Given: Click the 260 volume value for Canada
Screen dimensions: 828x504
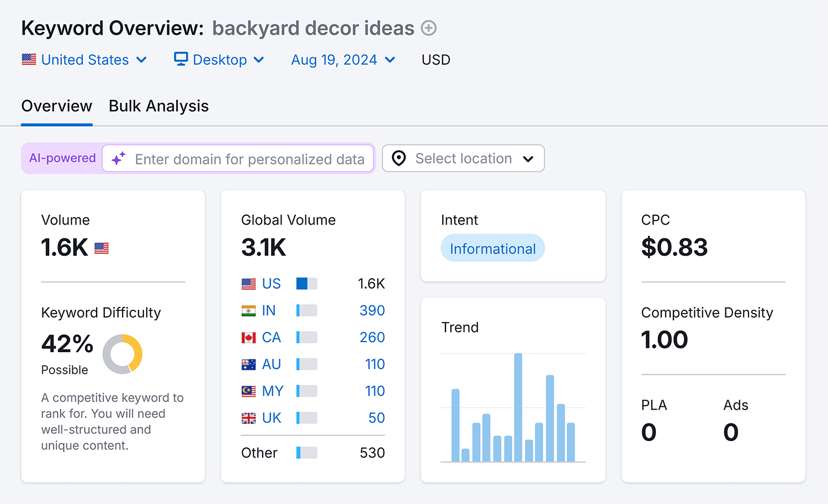Looking at the screenshot, I should coord(372,337).
